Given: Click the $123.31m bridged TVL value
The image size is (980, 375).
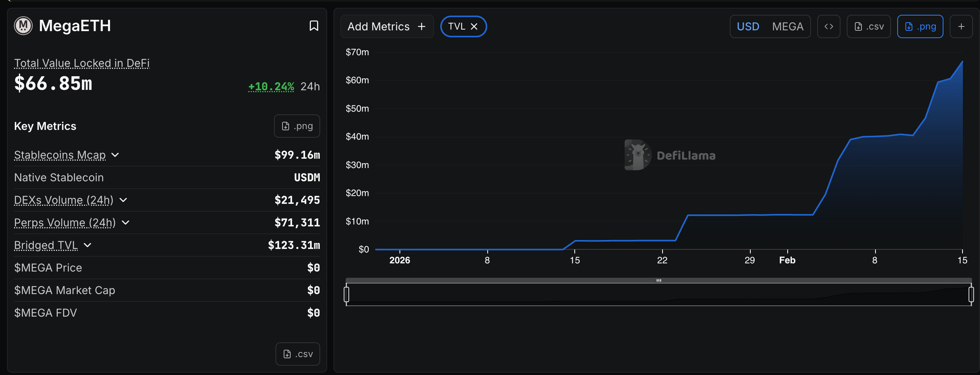Looking at the screenshot, I should click(x=294, y=245).
